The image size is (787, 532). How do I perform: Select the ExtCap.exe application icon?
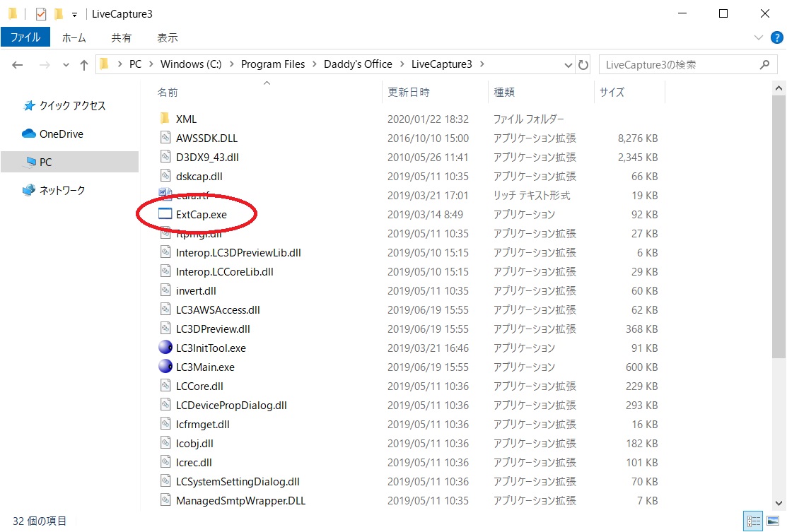(x=165, y=213)
